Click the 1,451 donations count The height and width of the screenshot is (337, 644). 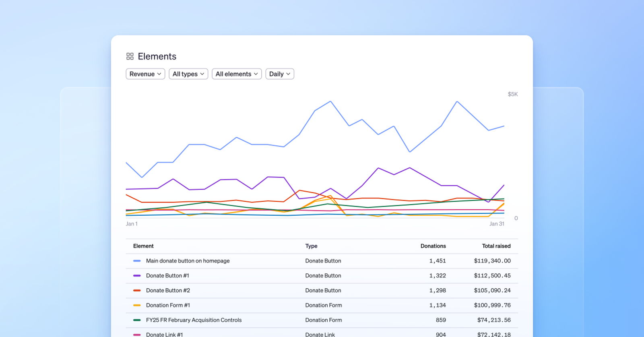point(438,261)
